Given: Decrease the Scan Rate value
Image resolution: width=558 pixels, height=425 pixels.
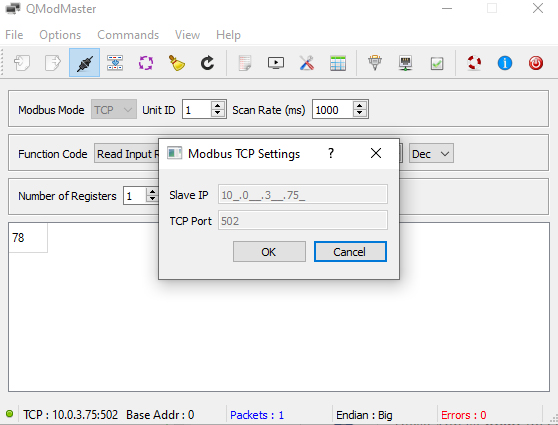Looking at the screenshot, I should click(359, 113).
